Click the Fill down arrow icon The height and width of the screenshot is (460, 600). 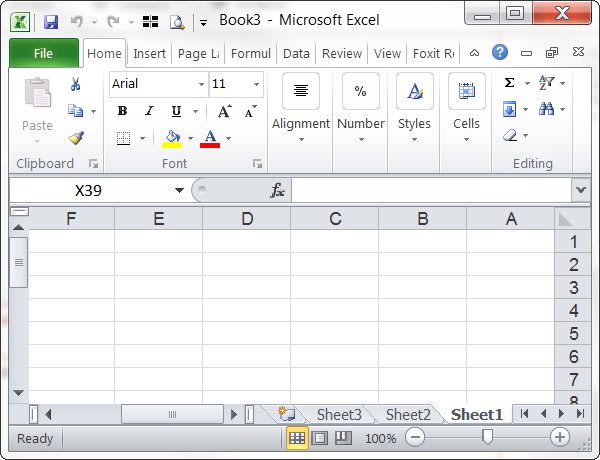point(509,109)
